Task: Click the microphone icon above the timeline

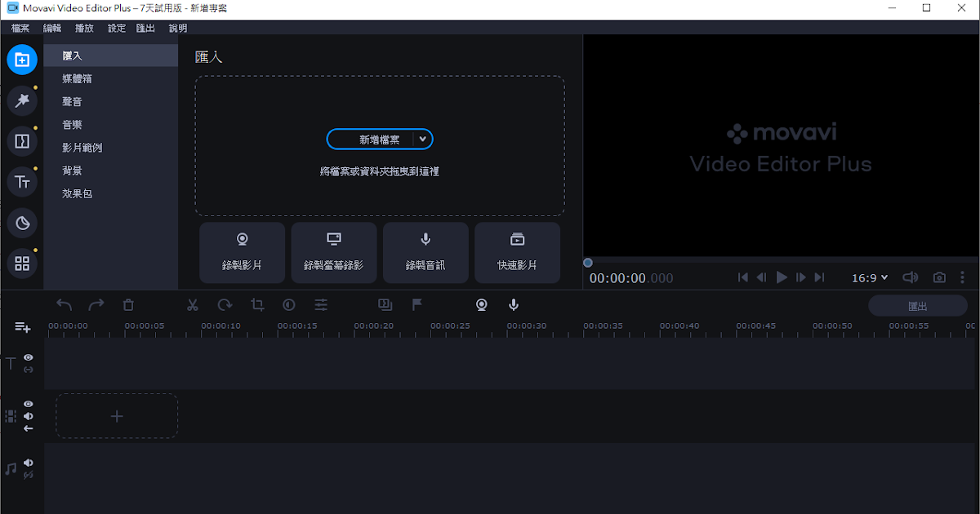Action: pyautogui.click(x=513, y=304)
